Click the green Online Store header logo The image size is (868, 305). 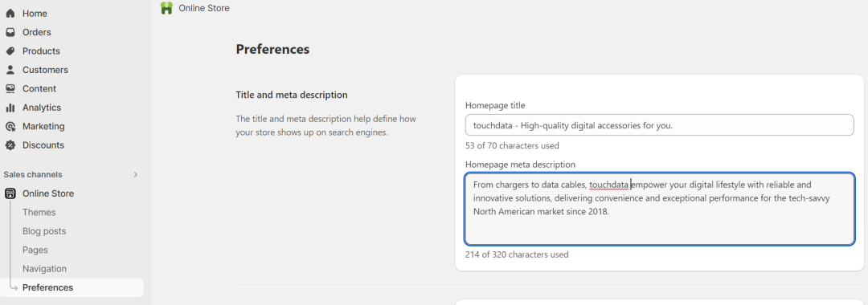click(166, 8)
